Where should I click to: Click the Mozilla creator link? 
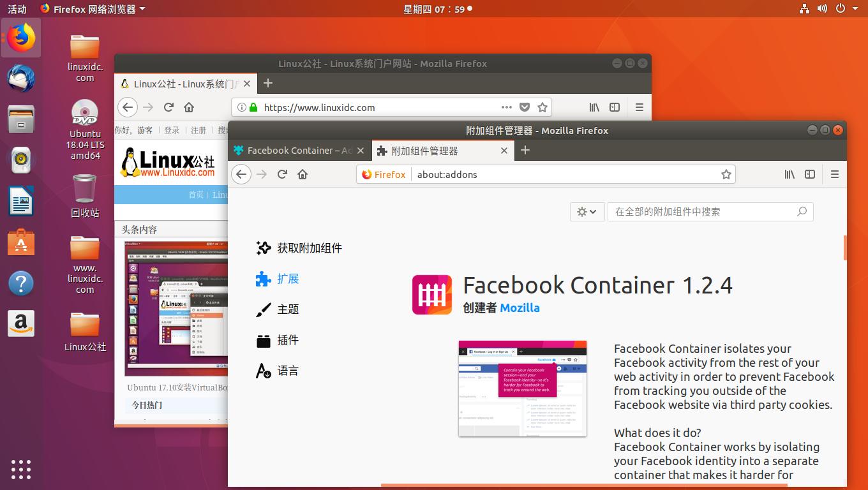pos(520,308)
